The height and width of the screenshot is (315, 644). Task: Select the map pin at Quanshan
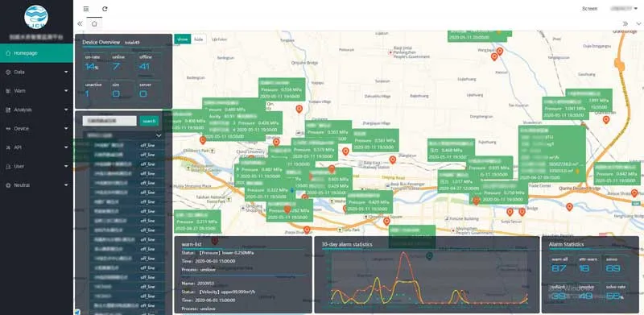pos(606,120)
